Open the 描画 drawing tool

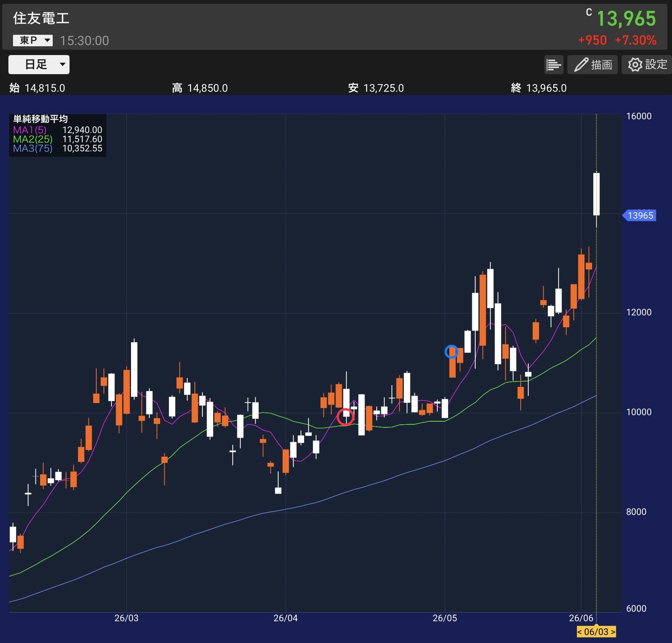(593, 65)
